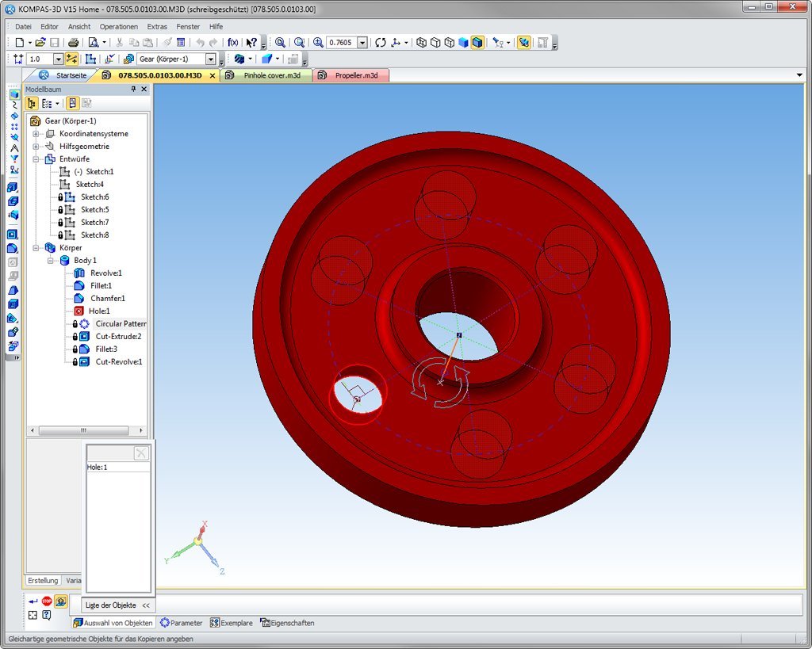812x649 pixels.
Task: Collapse the Body 1 tree node
Action: [51, 261]
